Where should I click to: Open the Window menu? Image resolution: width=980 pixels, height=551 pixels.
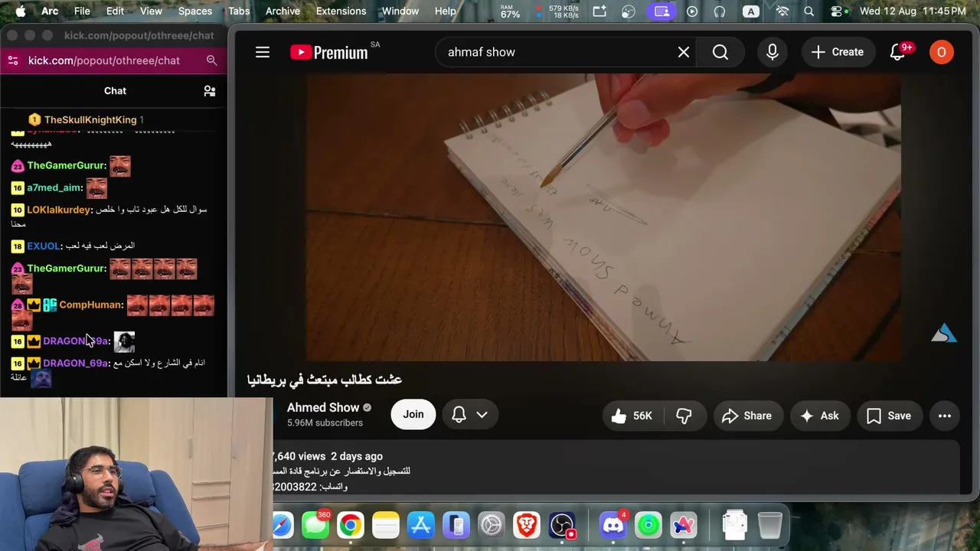click(x=400, y=11)
